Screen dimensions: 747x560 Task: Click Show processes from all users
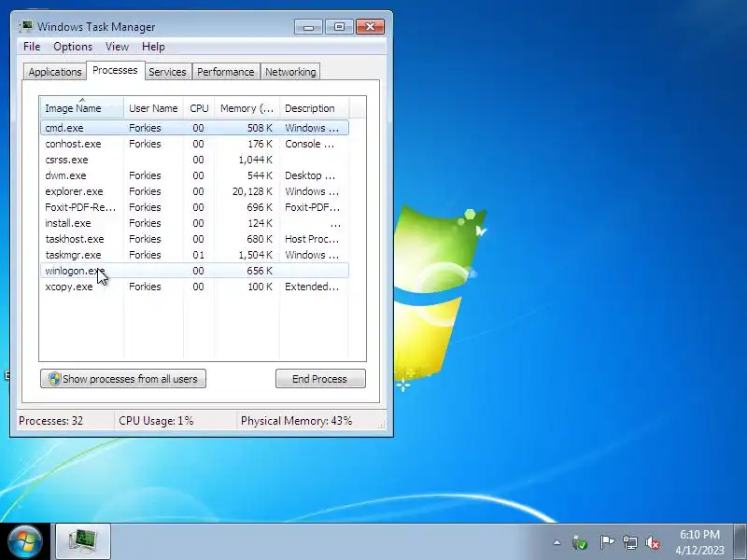pos(123,379)
